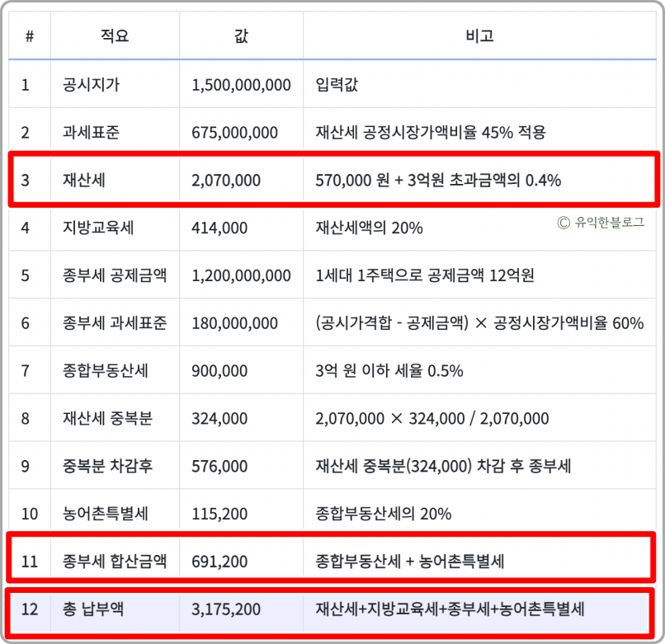
Task: Click the '값' column header
Action: pyautogui.click(x=241, y=35)
